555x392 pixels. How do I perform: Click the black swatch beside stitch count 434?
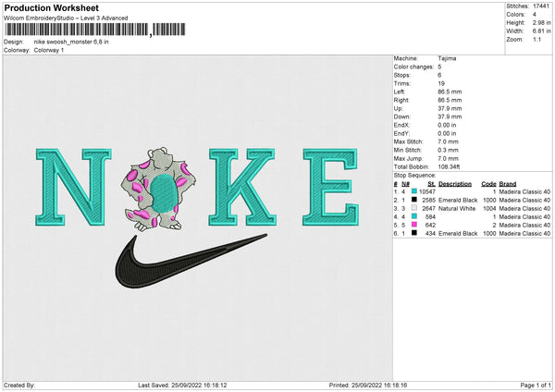(x=414, y=233)
